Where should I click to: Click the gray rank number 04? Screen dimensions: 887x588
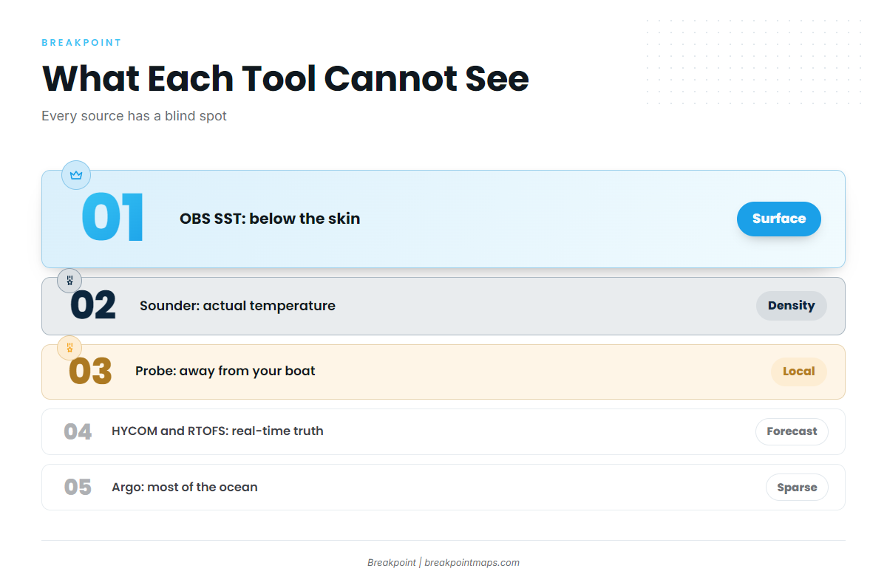pos(78,431)
